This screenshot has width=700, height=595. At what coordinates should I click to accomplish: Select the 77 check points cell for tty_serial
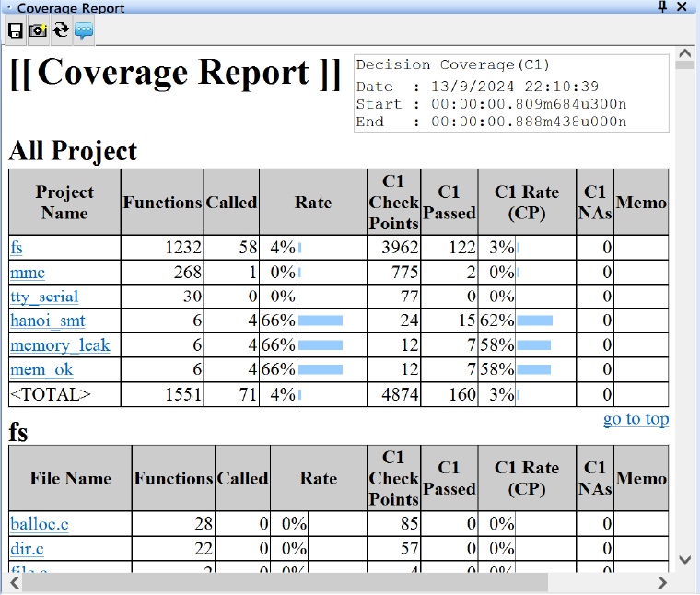tap(394, 297)
